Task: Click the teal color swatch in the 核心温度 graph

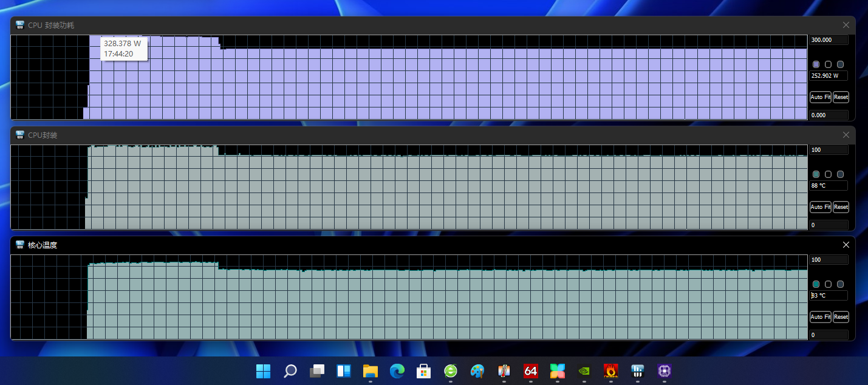Action: [816, 284]
